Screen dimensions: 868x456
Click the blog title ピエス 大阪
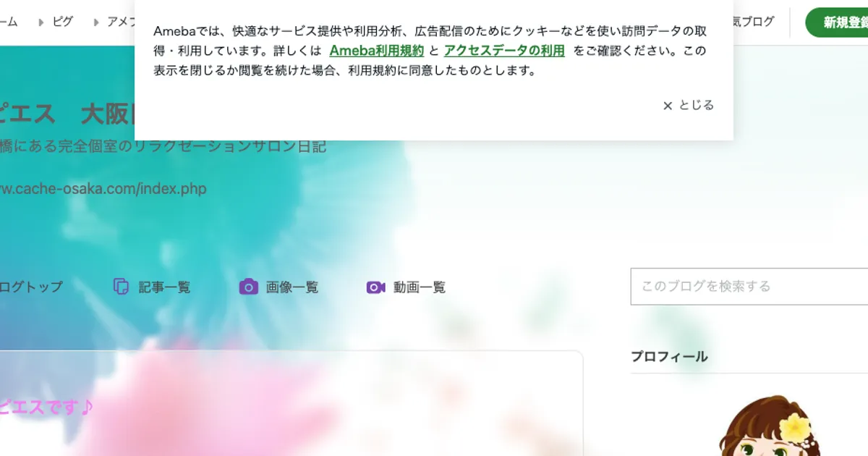[67, 114]
